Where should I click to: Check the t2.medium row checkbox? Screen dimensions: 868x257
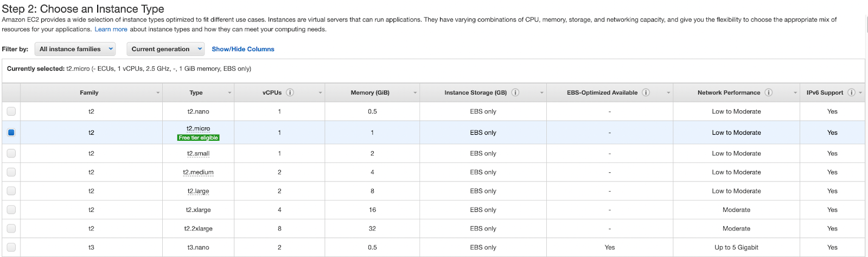[x=11, y=172]
